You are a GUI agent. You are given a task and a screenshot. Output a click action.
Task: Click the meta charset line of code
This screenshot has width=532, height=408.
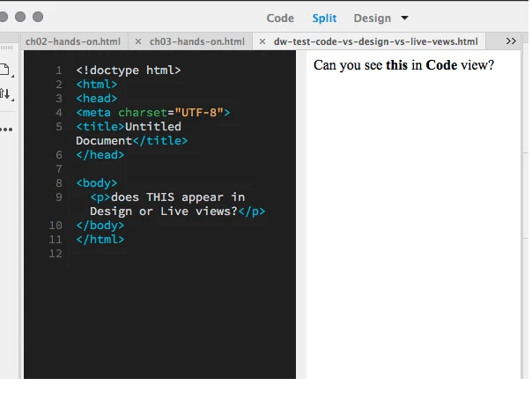point(153,112)
